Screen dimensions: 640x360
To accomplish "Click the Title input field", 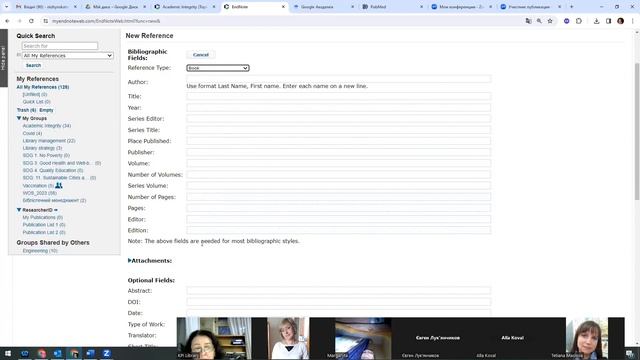I will [x=338, y=96].
